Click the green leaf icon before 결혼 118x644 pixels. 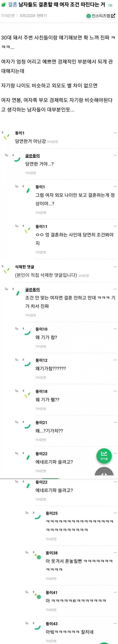tap(3, 5)
